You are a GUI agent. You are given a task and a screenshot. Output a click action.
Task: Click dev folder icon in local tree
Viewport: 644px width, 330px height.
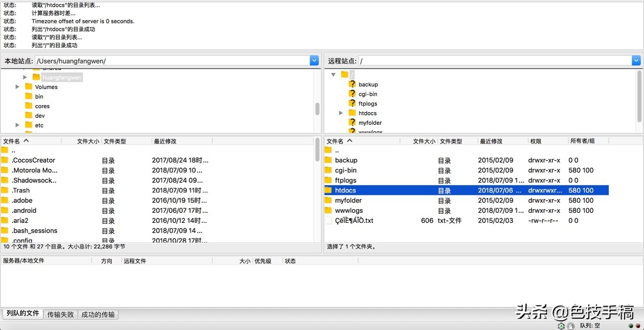point(28,115)
